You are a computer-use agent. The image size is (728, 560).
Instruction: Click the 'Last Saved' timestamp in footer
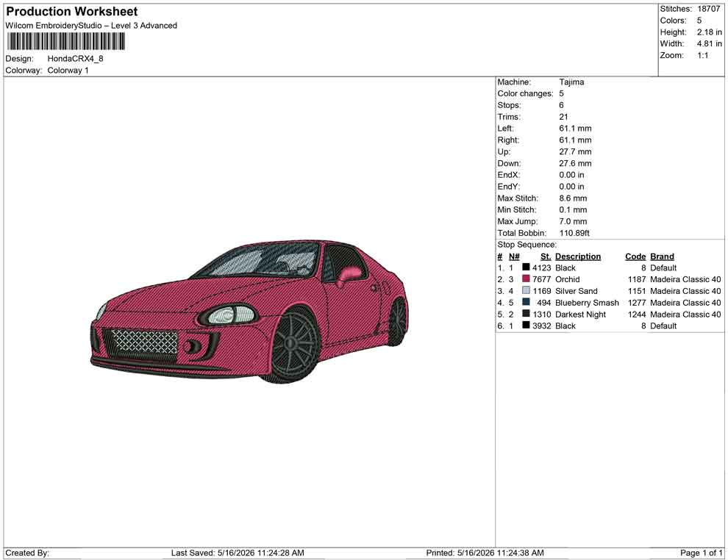(238, 553)
